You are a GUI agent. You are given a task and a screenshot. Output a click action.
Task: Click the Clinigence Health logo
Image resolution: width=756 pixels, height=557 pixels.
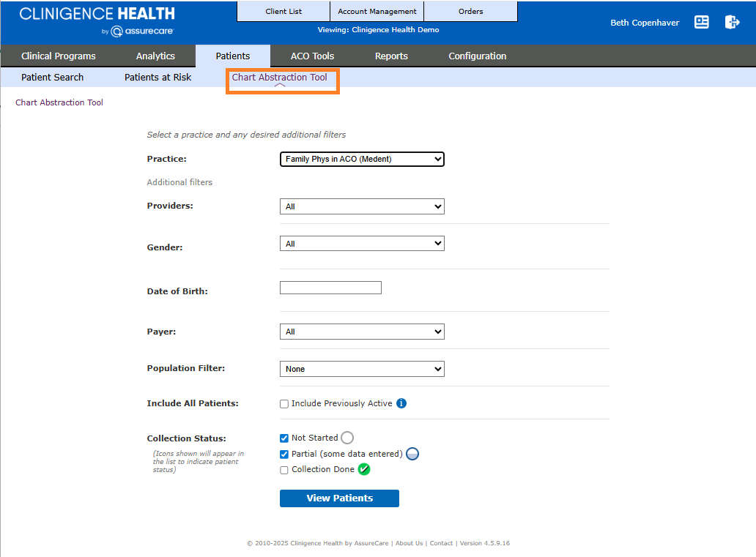[97, 21]
